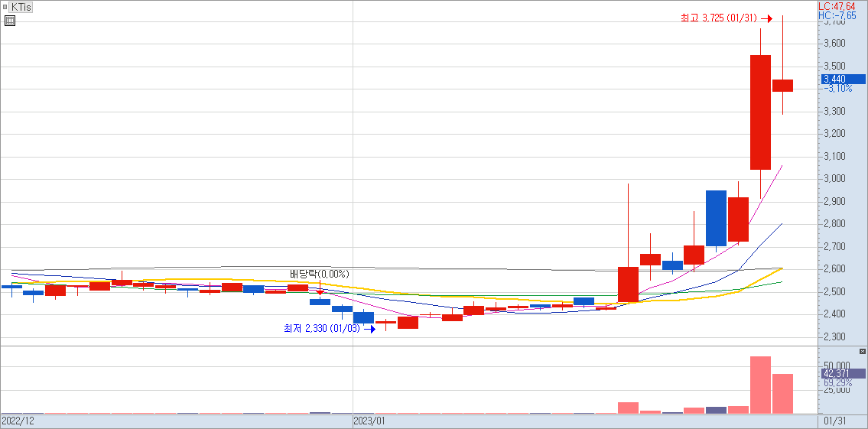This screenshot has height=429, width=868.
Task: Click the tallest volume bar
Action: (760, 385)
